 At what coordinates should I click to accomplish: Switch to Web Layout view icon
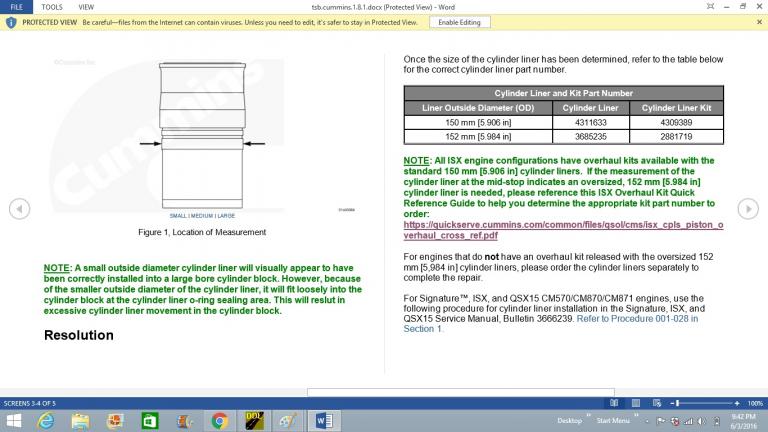coord(657,403)
